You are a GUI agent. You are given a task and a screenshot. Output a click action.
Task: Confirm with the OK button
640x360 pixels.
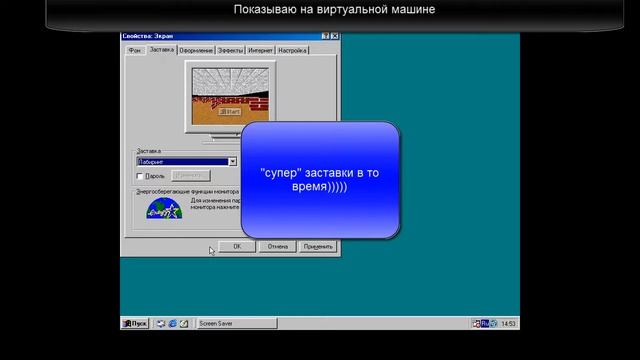[x=237, y=247]
